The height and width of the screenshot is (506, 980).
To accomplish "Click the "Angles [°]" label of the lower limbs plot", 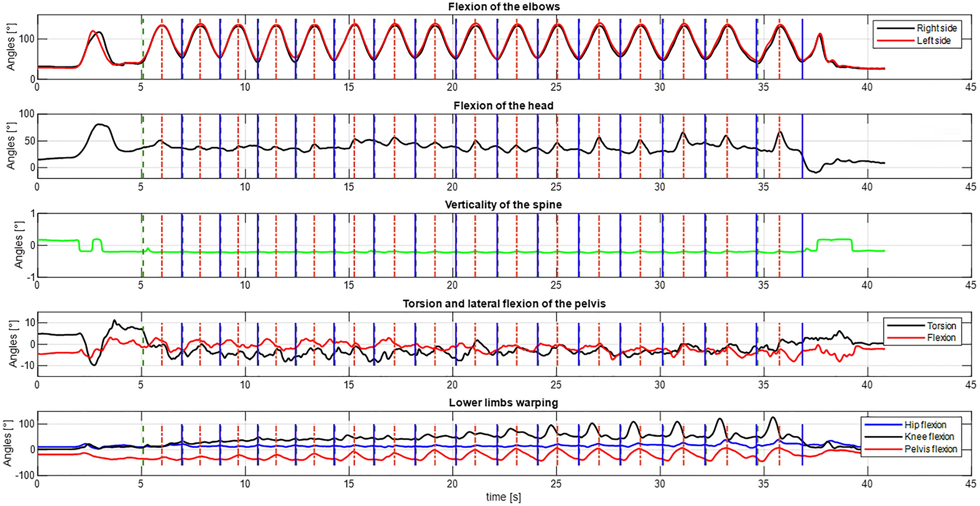I will coord(8,443).
